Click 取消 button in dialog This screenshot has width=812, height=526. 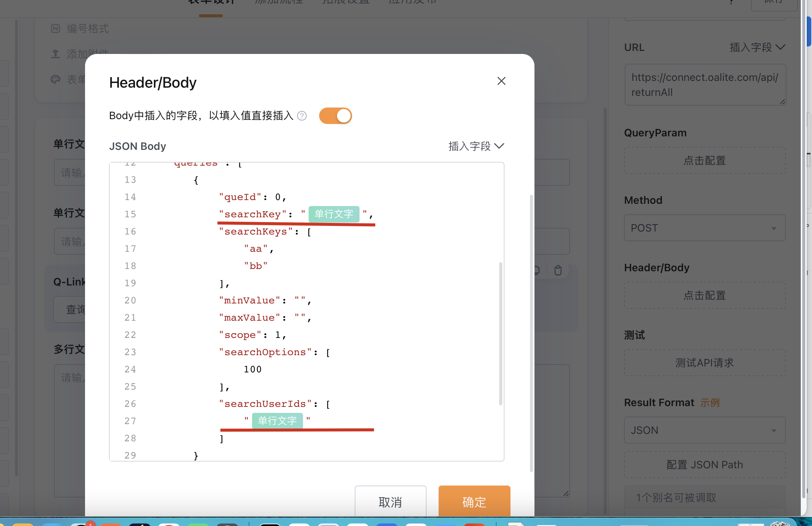390,502
